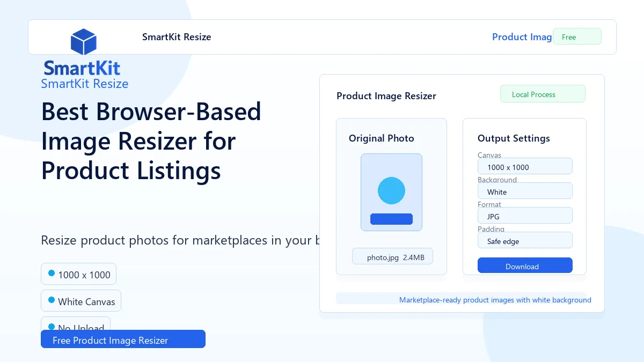Click the Output Settings heading

(514, 138)
